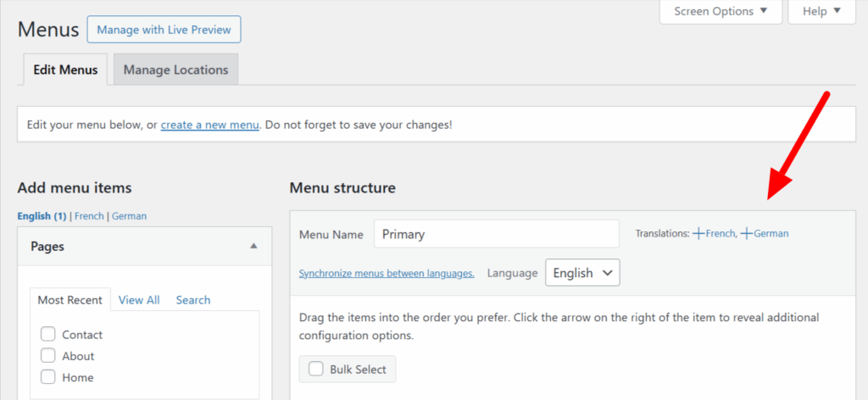Click the Menu Name input field
Image resolution: width=868 pixels, height=400 pixels.
click(496, 234)
